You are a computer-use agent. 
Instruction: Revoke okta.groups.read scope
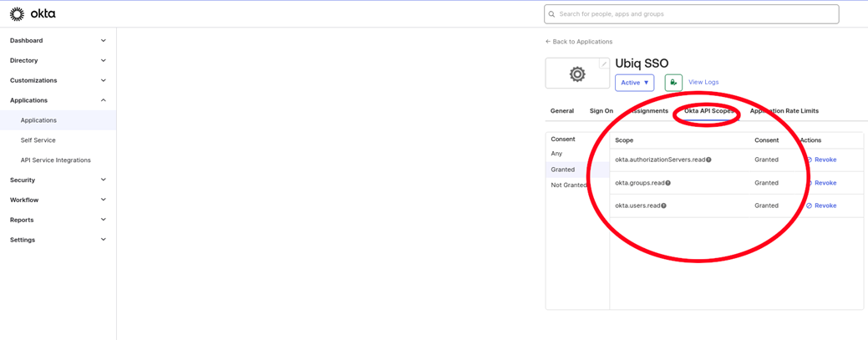(x=821, y=183)
